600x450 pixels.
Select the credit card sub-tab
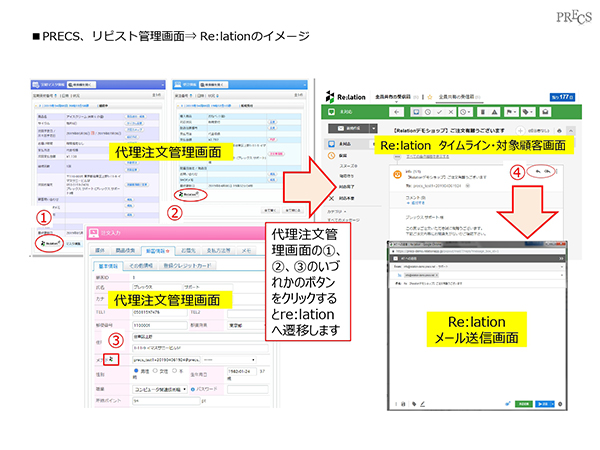[188, 266]
